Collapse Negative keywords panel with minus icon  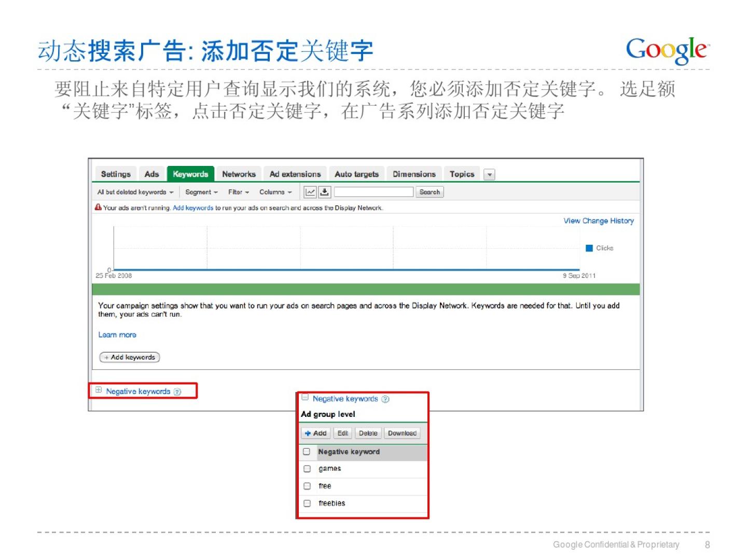306,398
